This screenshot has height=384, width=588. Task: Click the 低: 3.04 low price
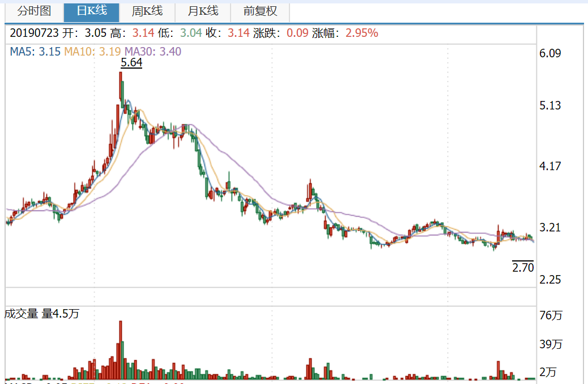(x=180, y=33)
